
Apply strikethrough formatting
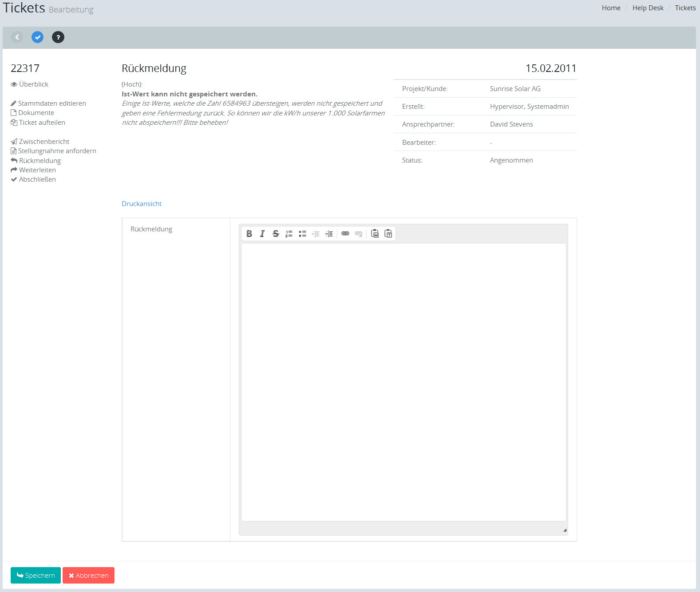[276, 234]
